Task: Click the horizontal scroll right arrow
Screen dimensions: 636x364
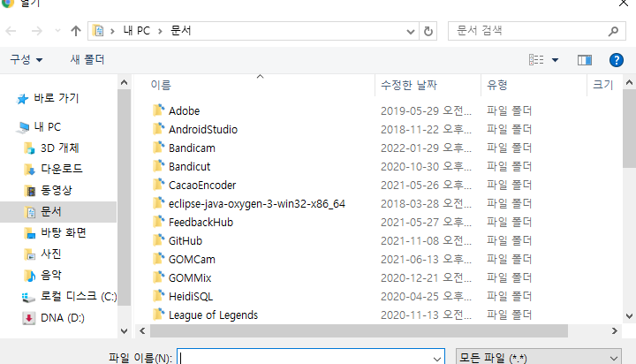Action: pyautogui.click(x=615, y=331)
